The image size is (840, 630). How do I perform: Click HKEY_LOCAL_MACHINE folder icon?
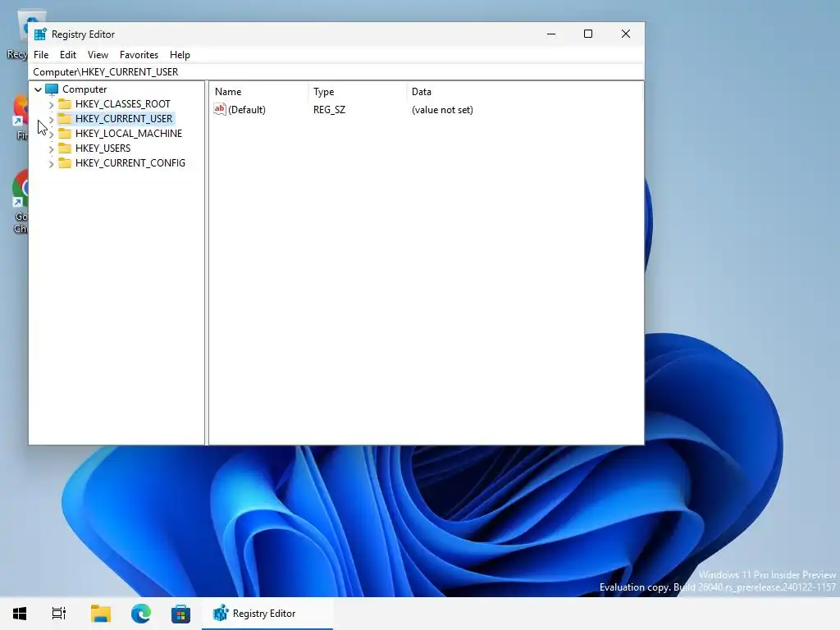[65, 133]
